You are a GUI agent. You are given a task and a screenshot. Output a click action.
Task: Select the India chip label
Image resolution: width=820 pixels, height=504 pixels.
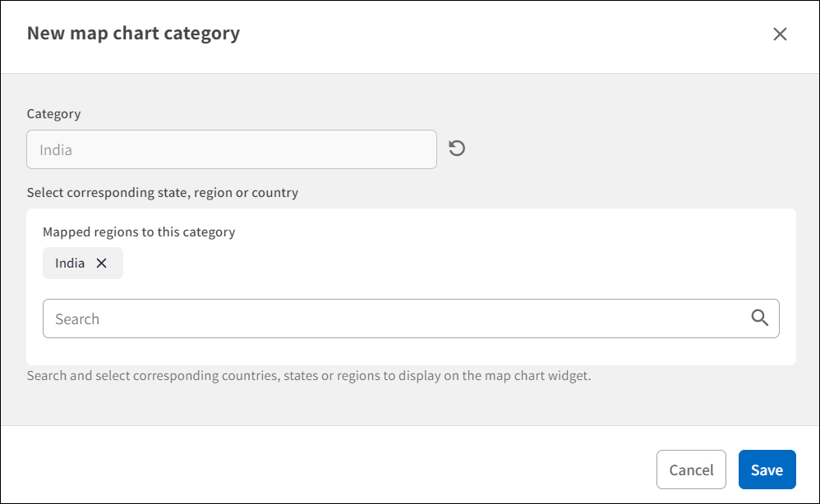(x=70, y=263)
